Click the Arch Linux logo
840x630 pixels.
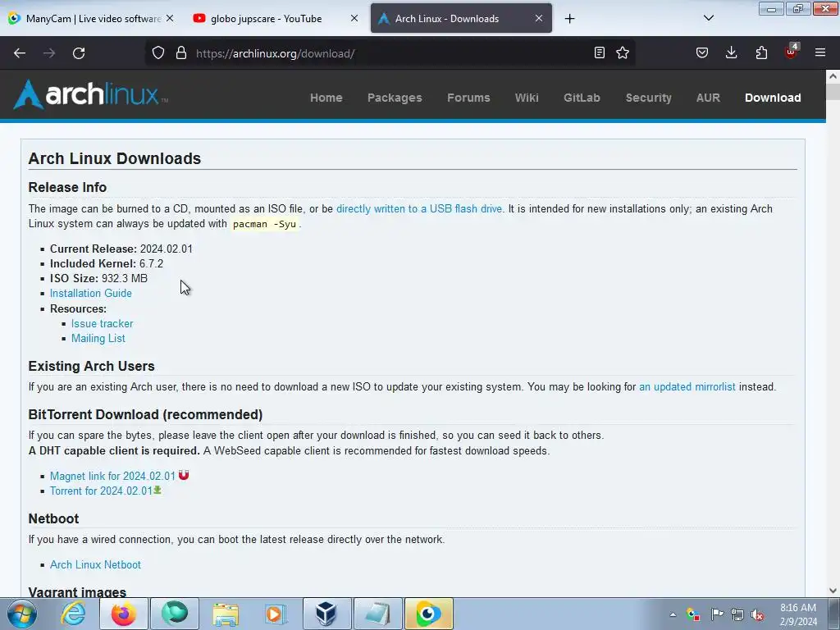pos(90,94)
